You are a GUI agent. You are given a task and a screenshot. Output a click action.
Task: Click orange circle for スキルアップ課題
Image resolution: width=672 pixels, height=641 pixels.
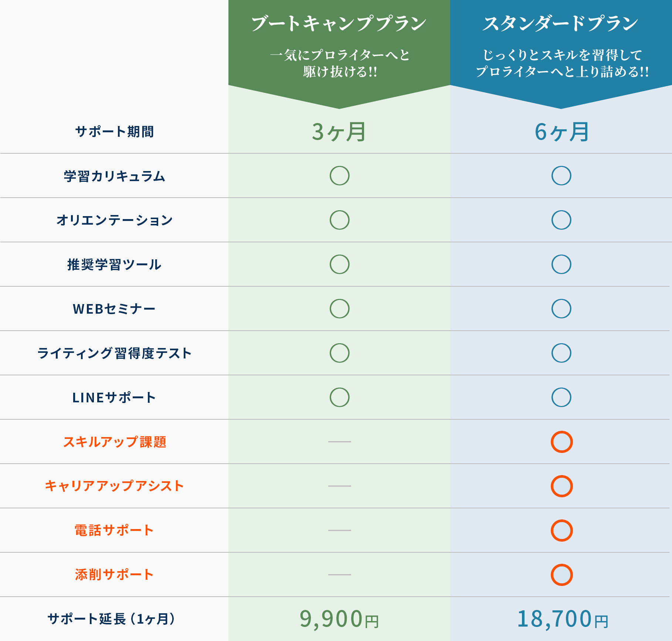pyautogui.click(x=561, y=442)
